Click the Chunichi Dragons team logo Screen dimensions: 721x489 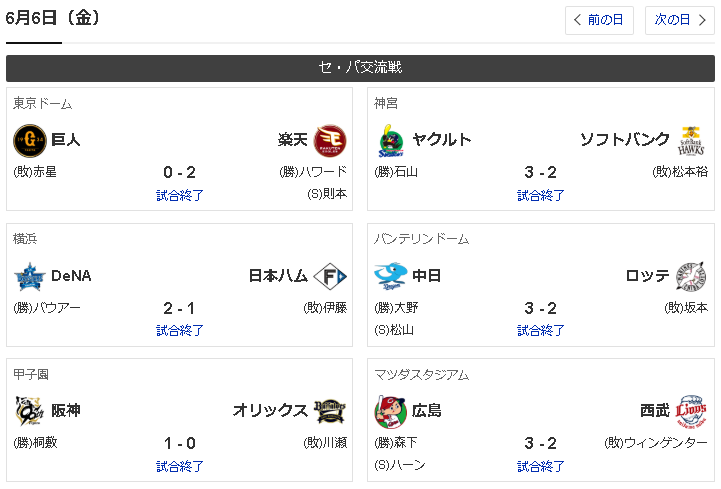click(391, 276)
